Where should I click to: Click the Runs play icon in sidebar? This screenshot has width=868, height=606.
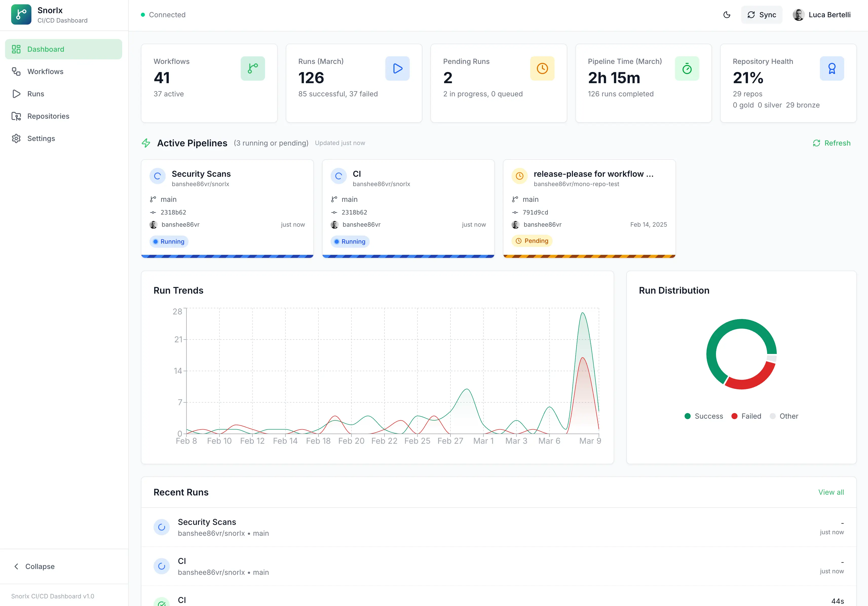click(16, 94)
